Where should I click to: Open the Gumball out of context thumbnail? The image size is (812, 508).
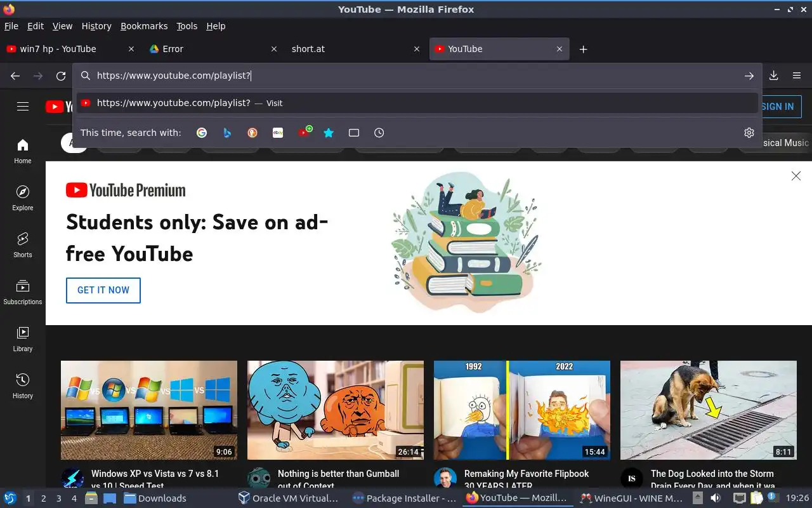click(x=336, y=410)
